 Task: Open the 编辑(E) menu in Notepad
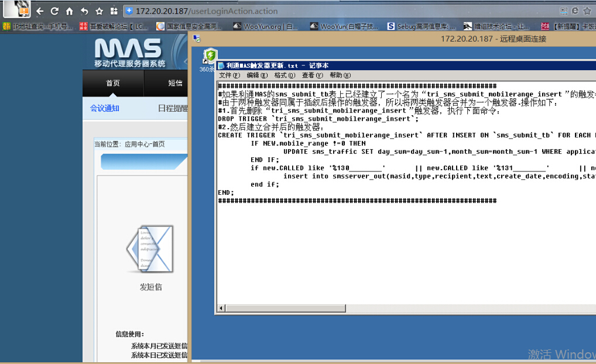click(257, 75)
